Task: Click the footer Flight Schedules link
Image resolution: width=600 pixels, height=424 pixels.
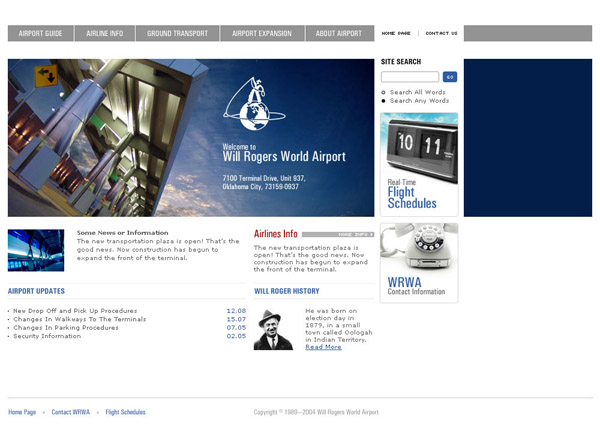Action: coord(125,412)
